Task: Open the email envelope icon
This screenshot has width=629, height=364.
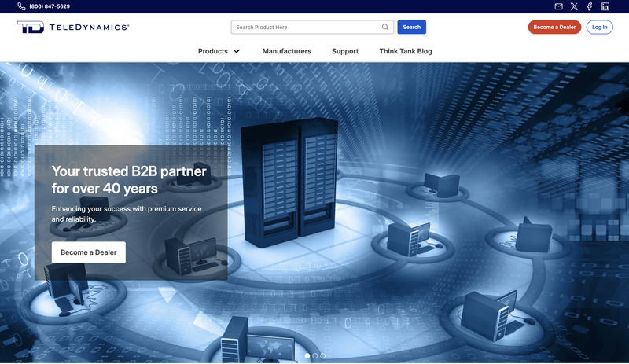Action: point(558,6)
